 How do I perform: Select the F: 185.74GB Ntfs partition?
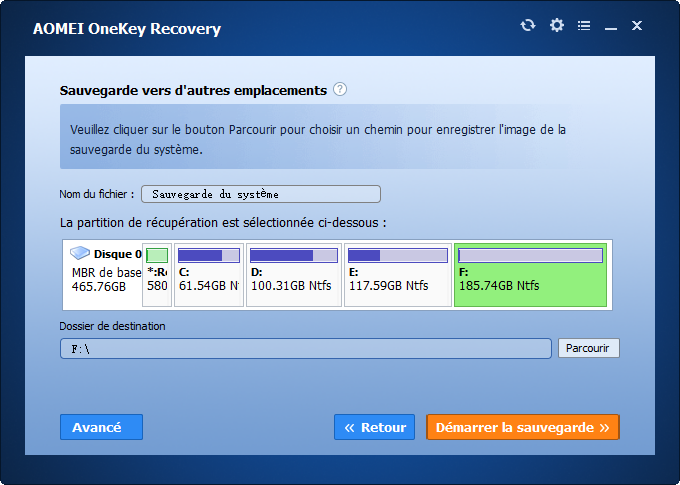tap(530, 275)
